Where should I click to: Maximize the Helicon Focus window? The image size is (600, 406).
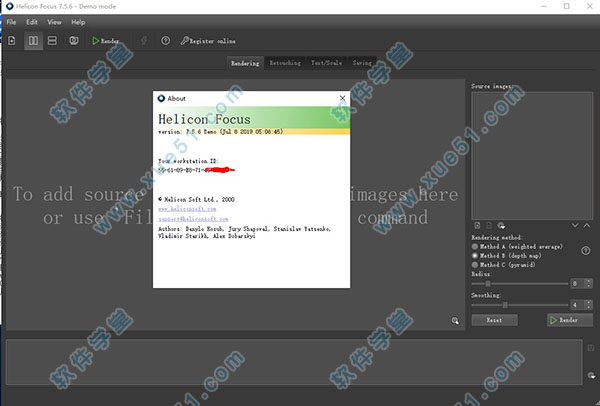tap(566, 6)
